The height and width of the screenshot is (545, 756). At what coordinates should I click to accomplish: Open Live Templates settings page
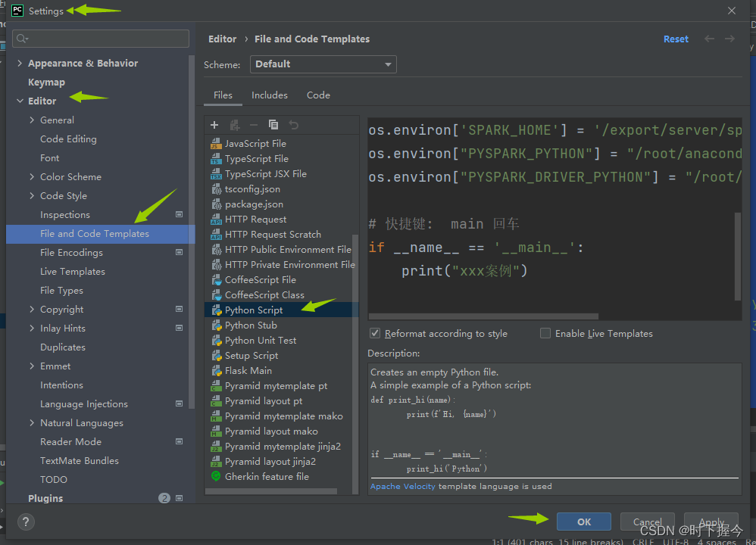72,271
